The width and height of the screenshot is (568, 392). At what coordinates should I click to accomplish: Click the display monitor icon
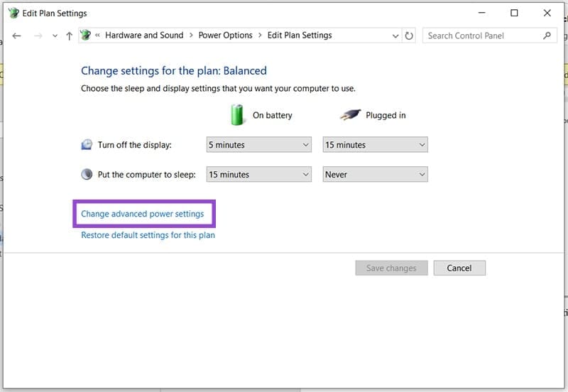(x=87, y=145)
